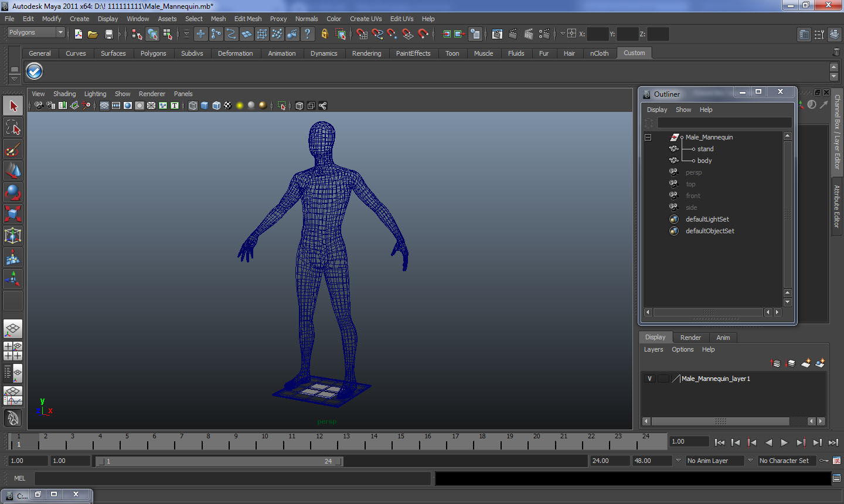The width and height of the screenshot is (844, 504).
Task: Create layer from selected objects icon
Action: (x=820, y=363)
